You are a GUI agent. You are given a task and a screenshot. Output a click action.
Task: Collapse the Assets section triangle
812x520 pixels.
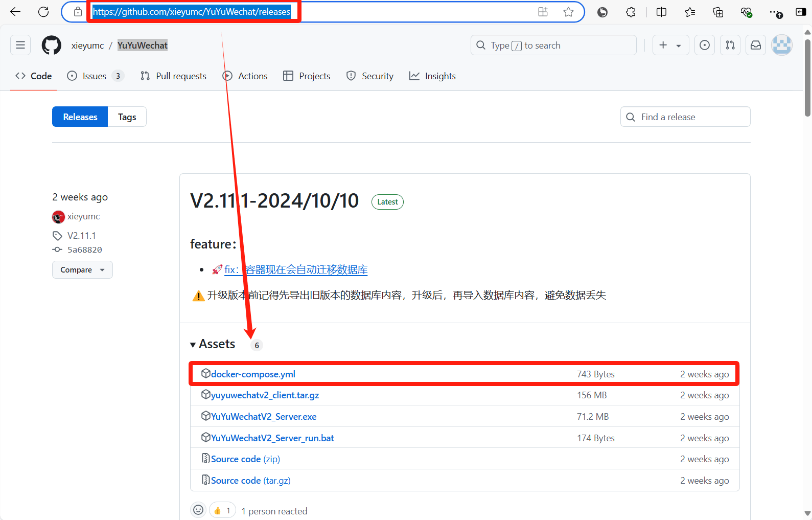click(x=193, y=345)
